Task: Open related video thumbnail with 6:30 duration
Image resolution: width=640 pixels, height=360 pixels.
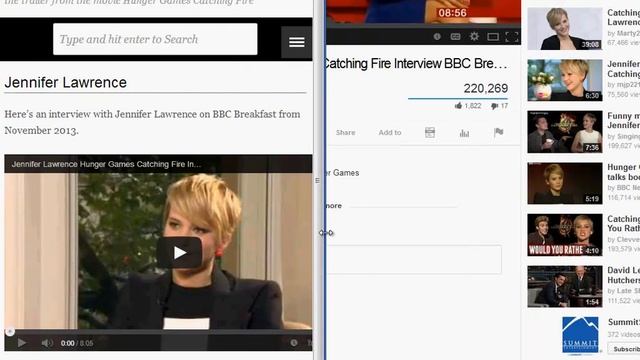Action: point(564,80)
